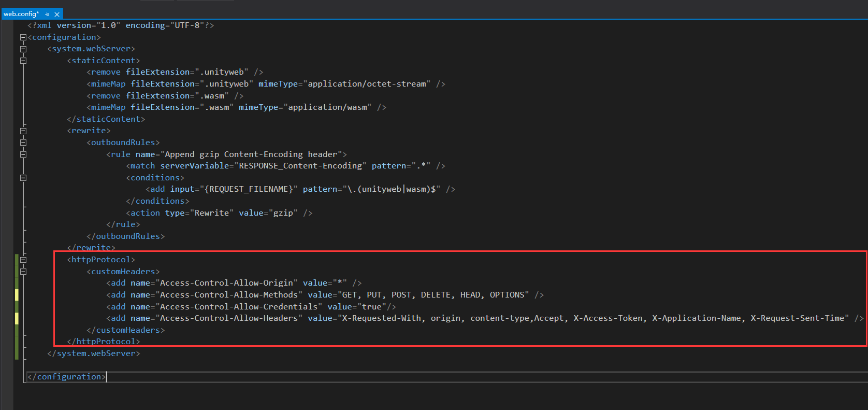This screenshot has width=868, height=410.
Task: Collapse the rule named Append gzip
Action: click(x=23, y=154)
